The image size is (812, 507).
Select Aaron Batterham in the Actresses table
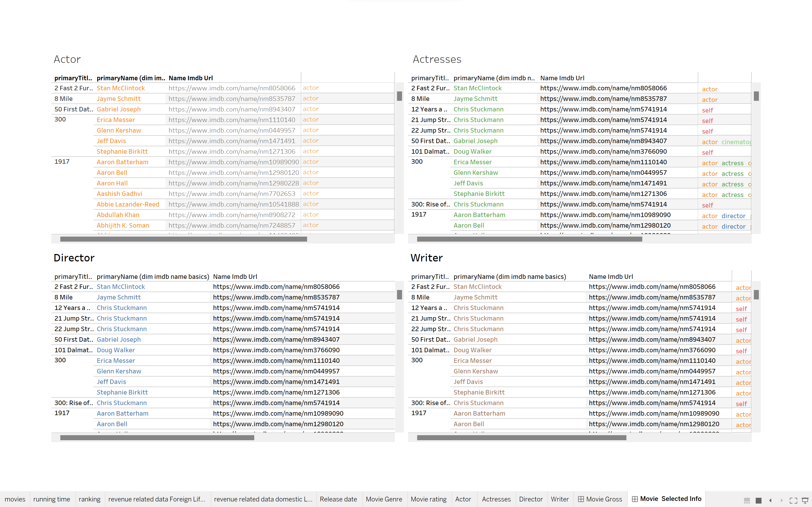(x=479, y=215)
